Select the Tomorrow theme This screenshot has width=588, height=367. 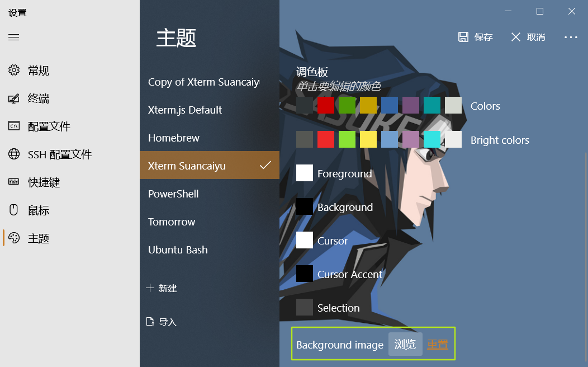point(172,222)
